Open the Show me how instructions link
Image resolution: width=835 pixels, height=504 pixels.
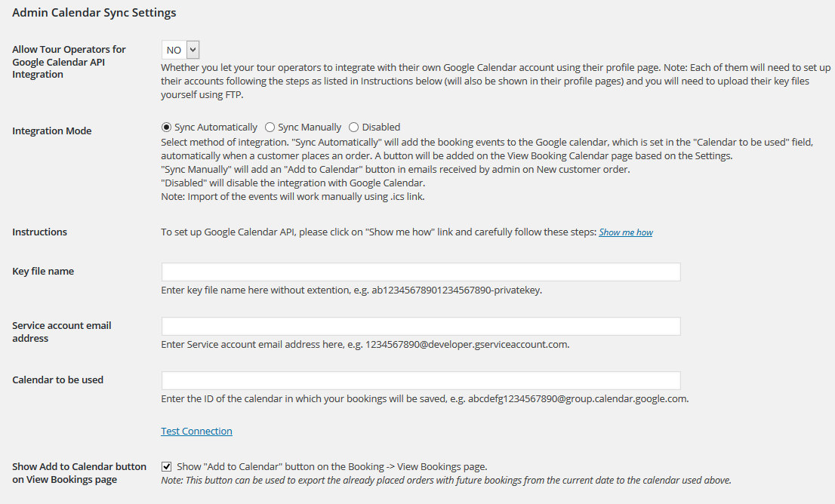626,232
